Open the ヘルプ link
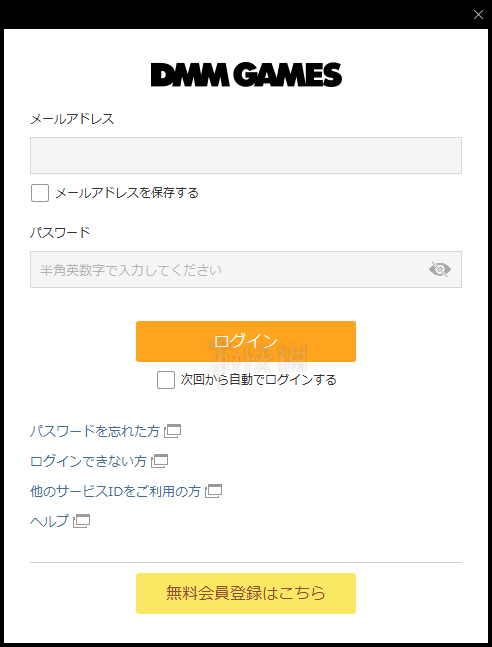 coord(49,522)
